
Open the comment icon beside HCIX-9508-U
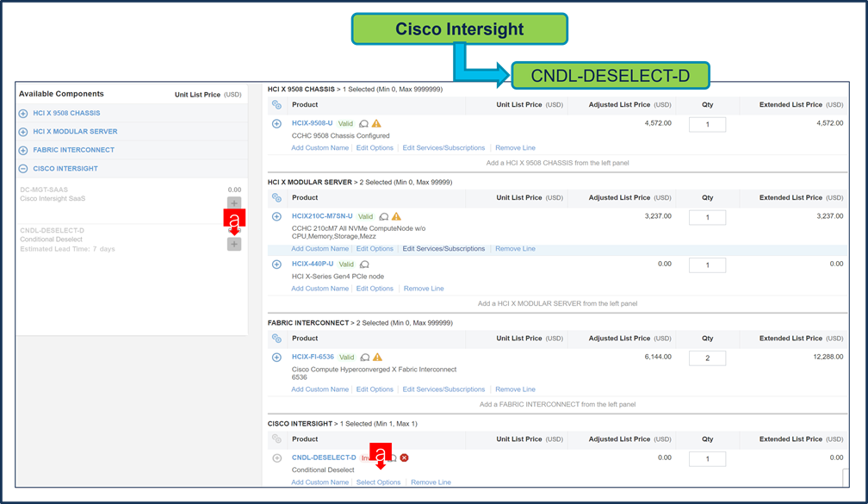363,124
